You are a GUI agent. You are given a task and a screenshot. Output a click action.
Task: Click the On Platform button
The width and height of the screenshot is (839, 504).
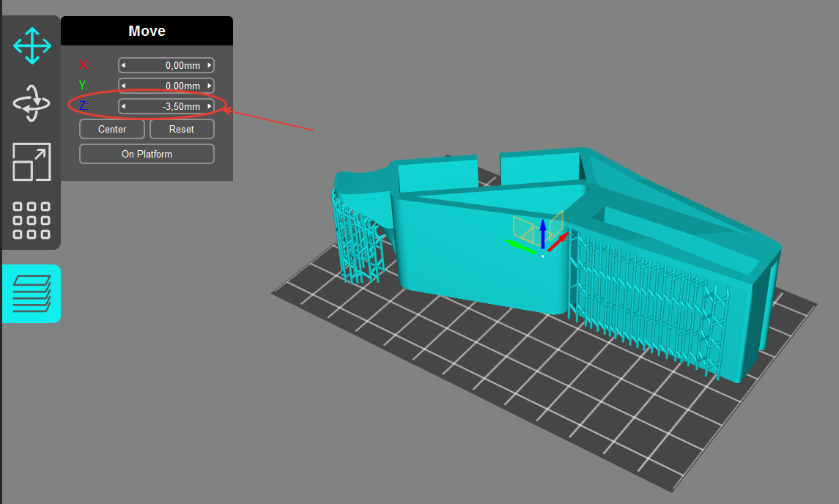[147, 154]
